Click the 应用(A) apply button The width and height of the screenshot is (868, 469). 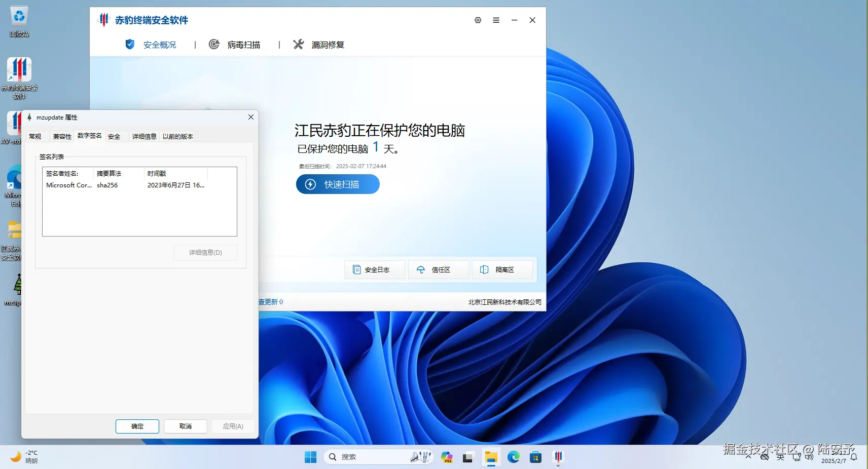(x=233, y=426)
